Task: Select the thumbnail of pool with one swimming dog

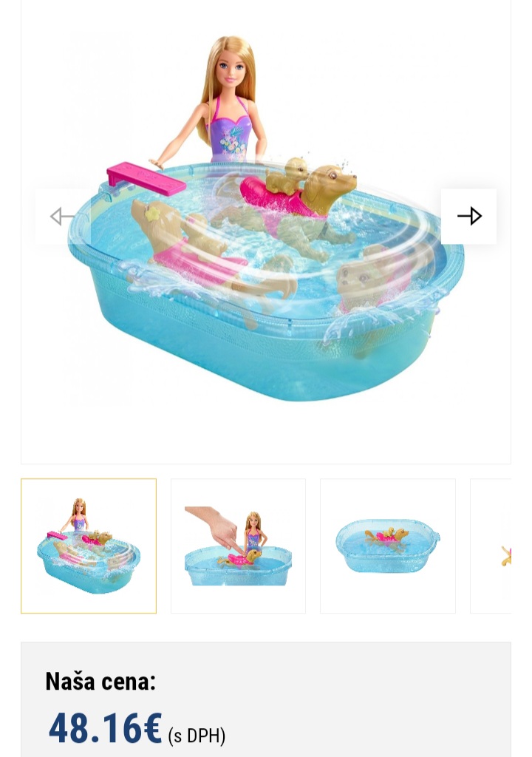Action: click(388, 546)
